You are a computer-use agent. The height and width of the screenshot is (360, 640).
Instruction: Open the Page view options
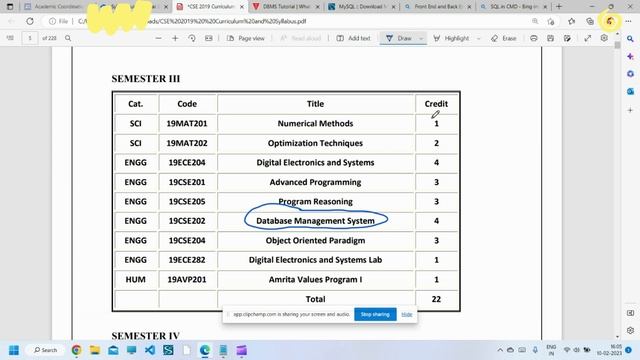pyautogui.click(x=246, y=38)
